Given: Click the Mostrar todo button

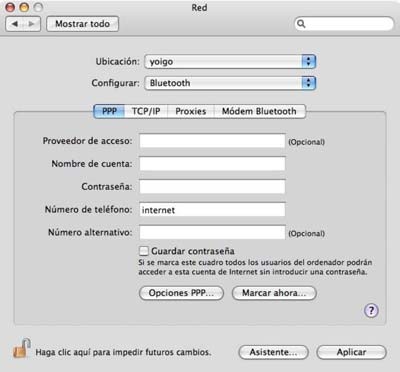Looking at the screenshot, I should point(82,24).
